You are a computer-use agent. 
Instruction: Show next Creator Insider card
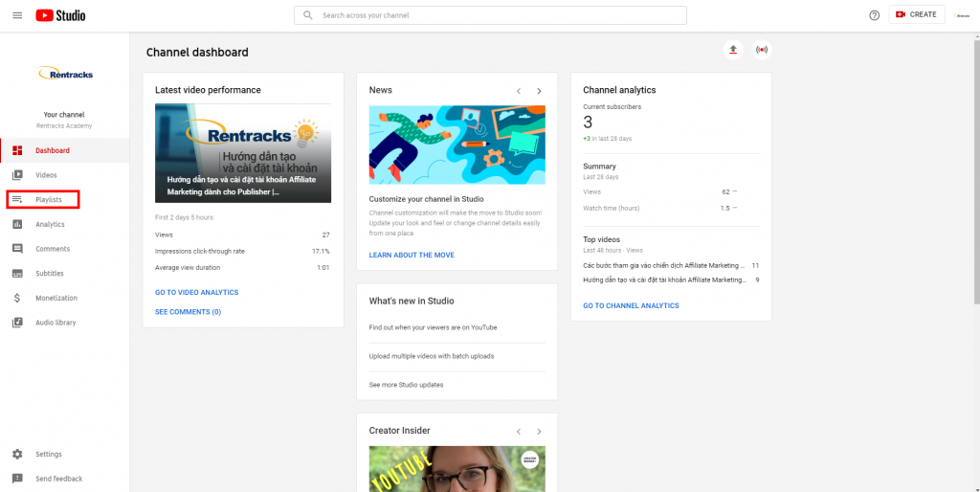pos(539,432)
